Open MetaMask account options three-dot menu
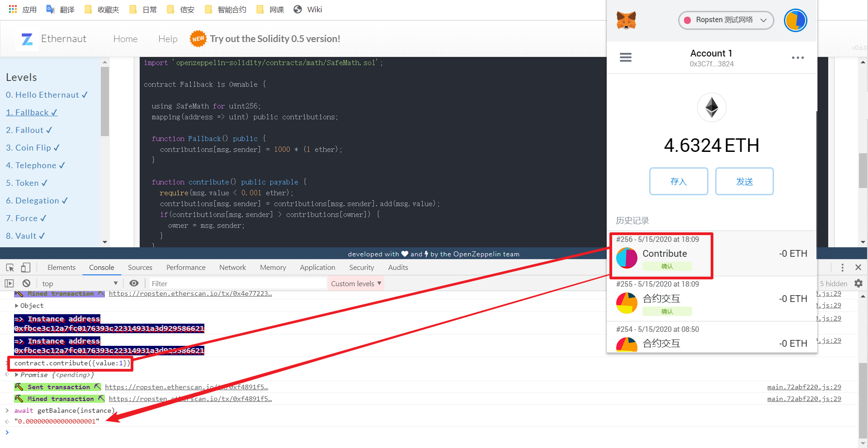This screenshot has width=868, height=448. [x=798, y=57]
